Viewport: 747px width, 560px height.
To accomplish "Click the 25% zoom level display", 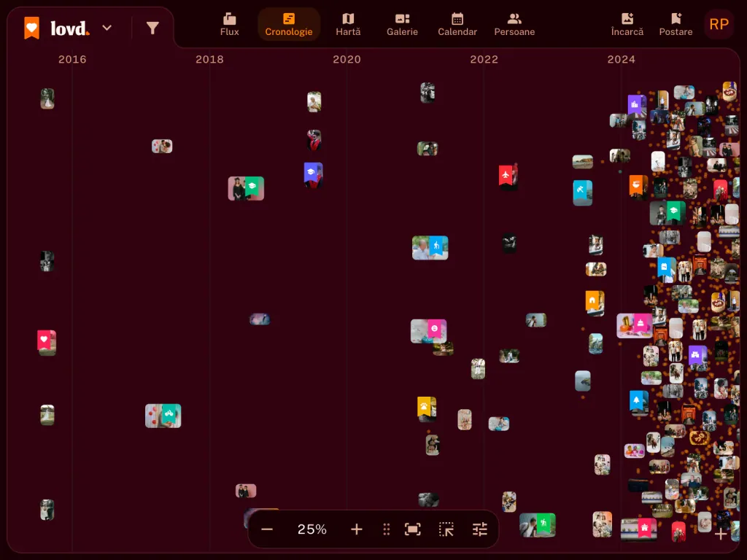I will tap(312, 529).
